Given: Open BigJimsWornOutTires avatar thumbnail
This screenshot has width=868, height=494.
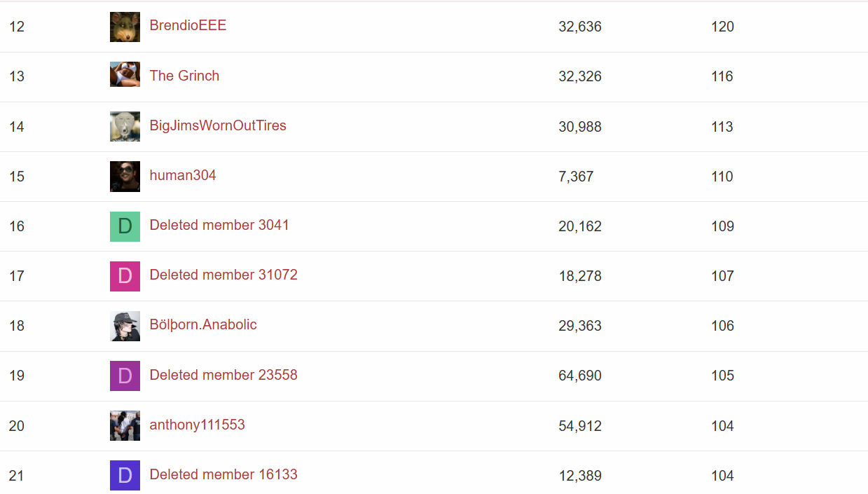Looking at the screenshot, I should tap(125, 126).
